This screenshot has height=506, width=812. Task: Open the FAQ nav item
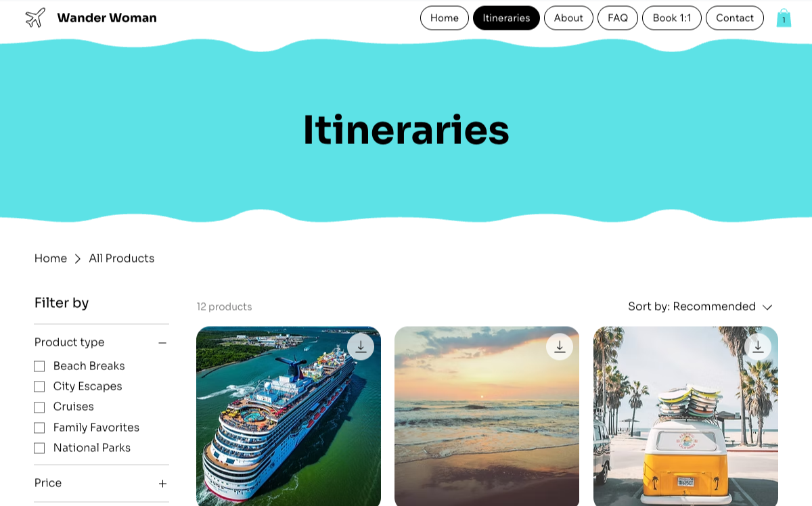click(618, 18)
